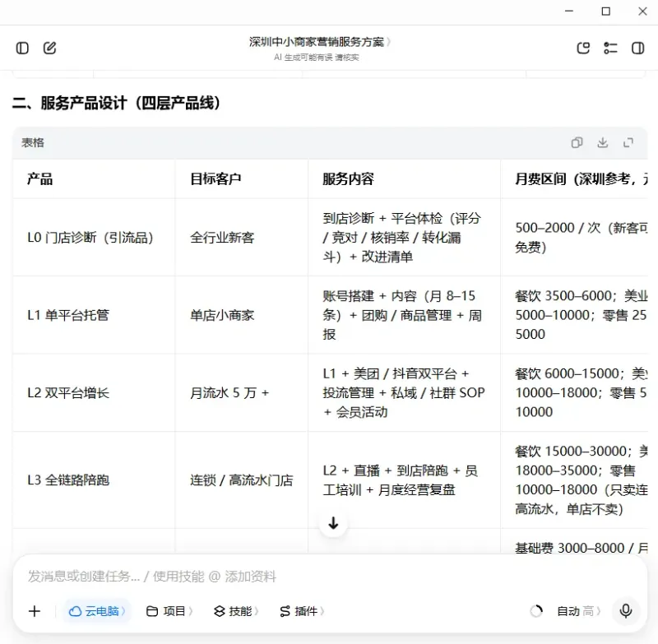
Task: Click the 500–2000 / 次 price cell
Action: click(x=574, y=238)
